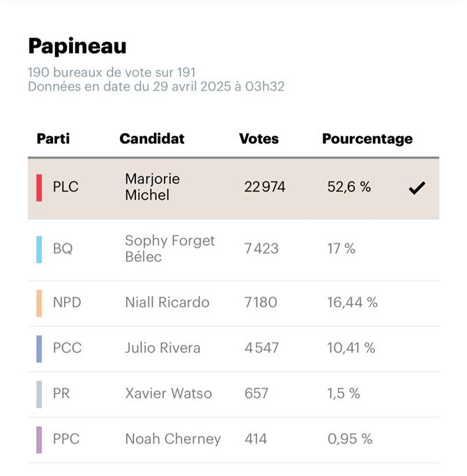Click the bureaux de vote count text
This screenshot has width=467, height=476.
click(112, 72)
